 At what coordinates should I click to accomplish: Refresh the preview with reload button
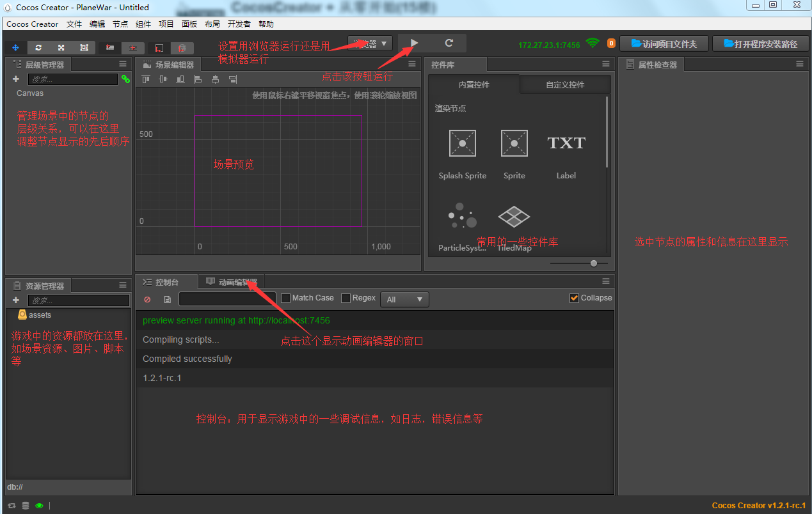pos(449,43)
